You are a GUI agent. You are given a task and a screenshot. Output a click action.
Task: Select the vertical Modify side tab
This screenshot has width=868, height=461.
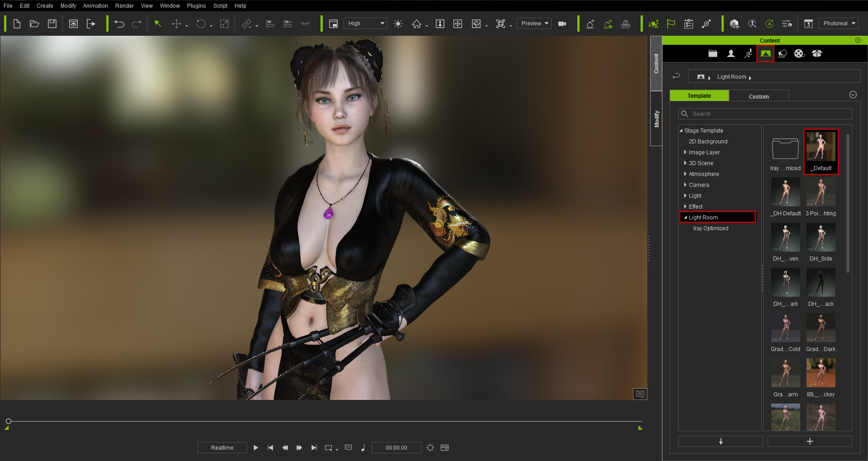click(656, 119)
